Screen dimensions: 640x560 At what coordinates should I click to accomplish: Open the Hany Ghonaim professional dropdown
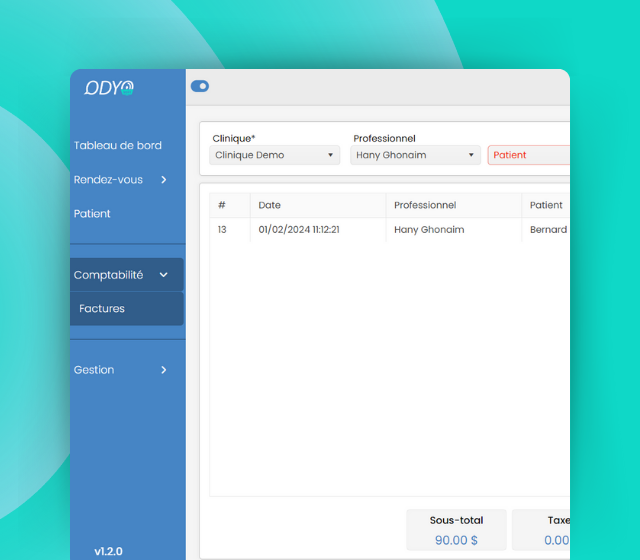click(x=416, y=155)
